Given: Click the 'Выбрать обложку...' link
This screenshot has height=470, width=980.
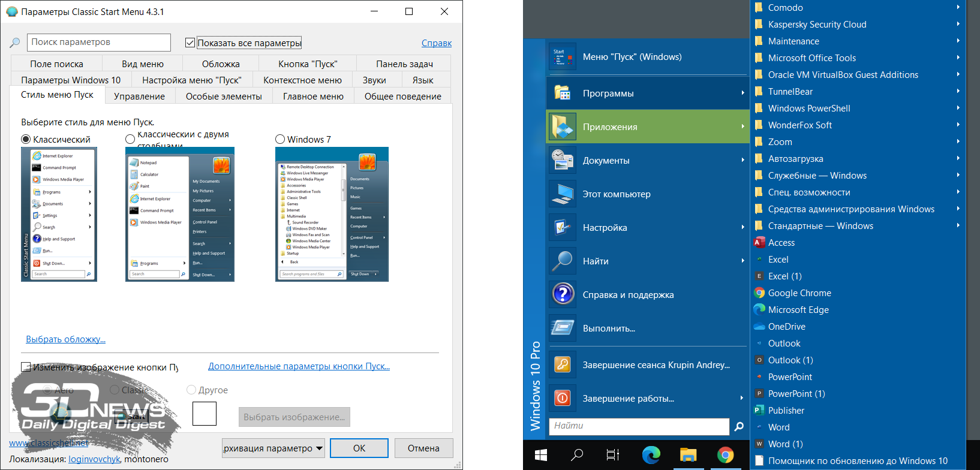Looking at the screenshot, I should click(66, 339).
